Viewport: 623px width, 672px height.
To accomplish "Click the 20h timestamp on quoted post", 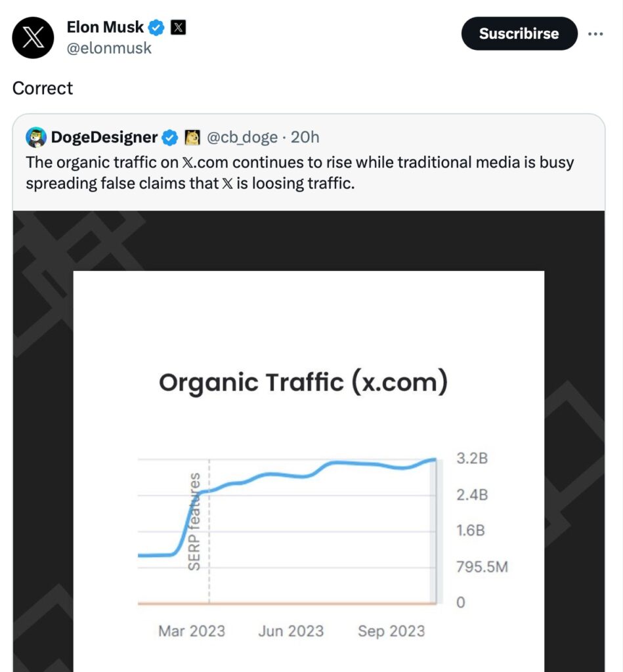I will click(x=305, y=137).
